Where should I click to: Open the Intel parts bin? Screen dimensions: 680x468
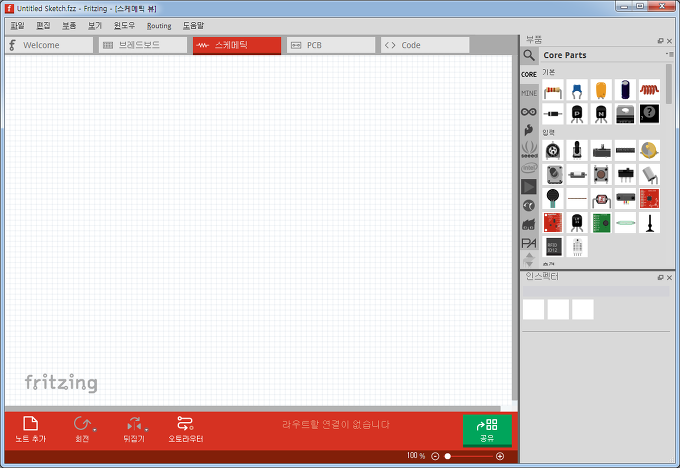coord(529,167)
